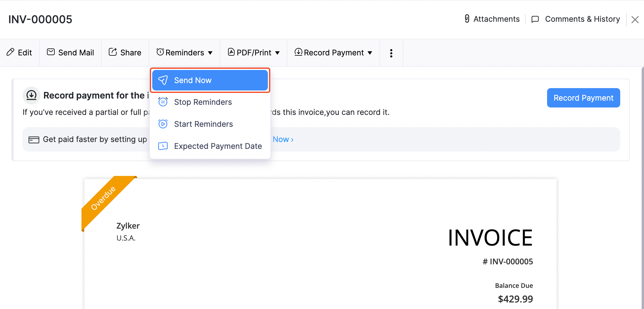Click the Record Payment toolbar icon
Image resolution: width=644 pixels, height=309 pixels.
298,52
